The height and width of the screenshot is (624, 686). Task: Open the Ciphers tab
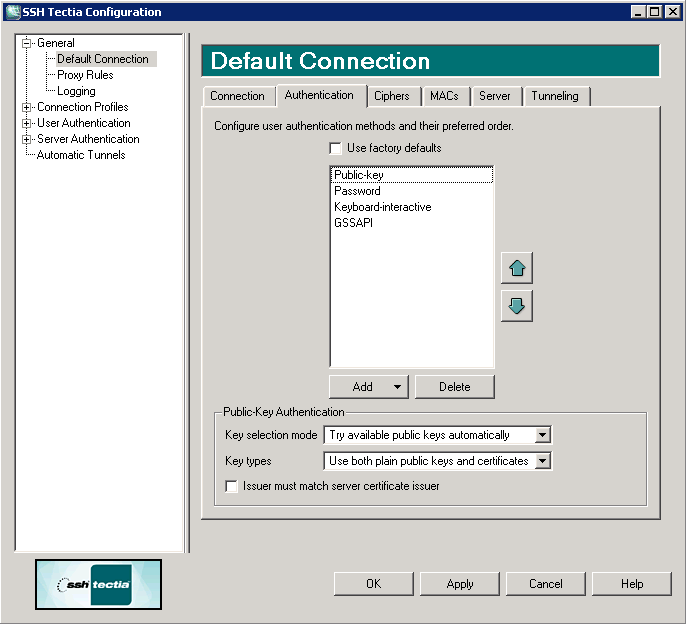(x=392, y=96)
